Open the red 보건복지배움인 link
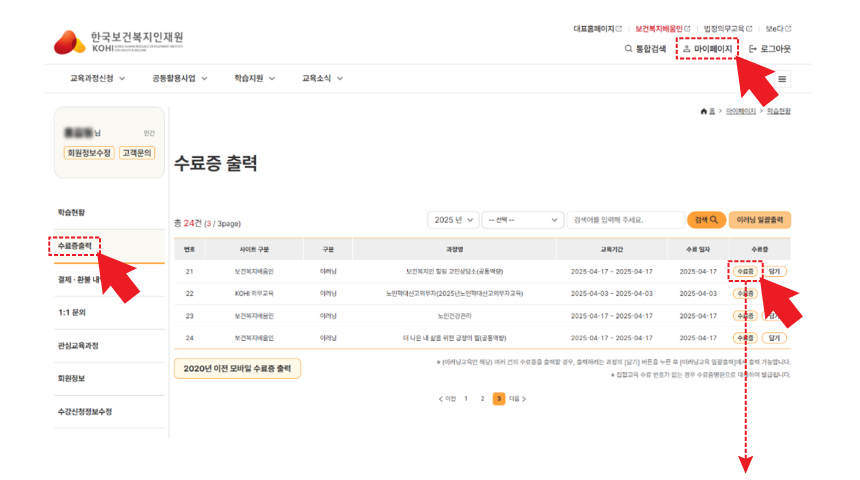 (663, 29)
